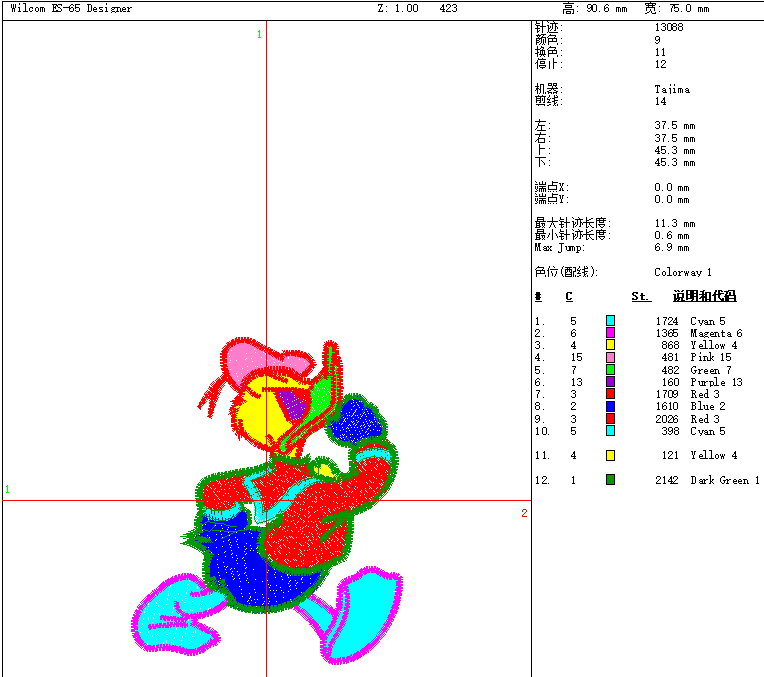
Task: Select the height value '90.6 mm'
Action: (x=607, y=8)
